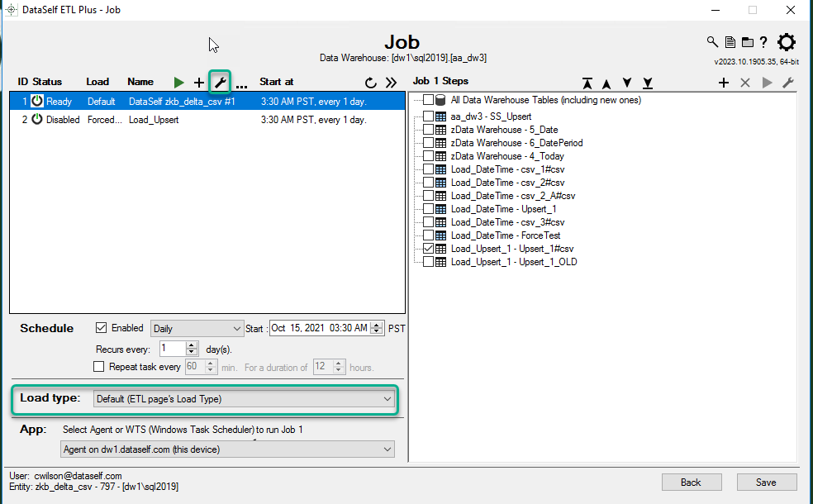Open the Agent selection dropdown
The height and width of the screenshot is (504, 813).
click(x=227, y=449)
